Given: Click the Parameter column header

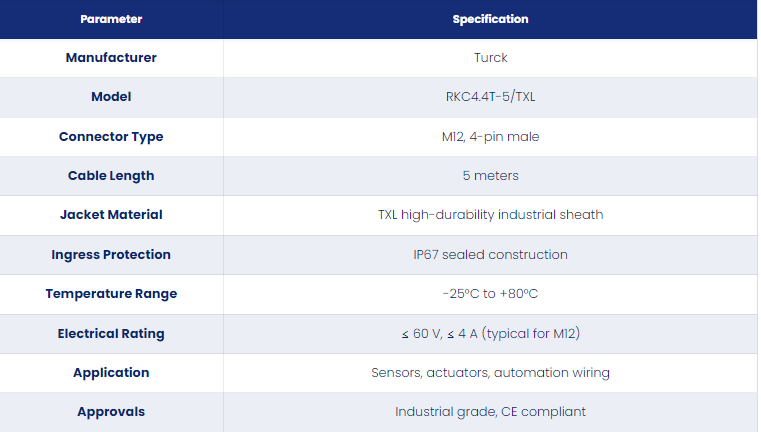Looking at the screenshot, I should [x=111, y=19].
